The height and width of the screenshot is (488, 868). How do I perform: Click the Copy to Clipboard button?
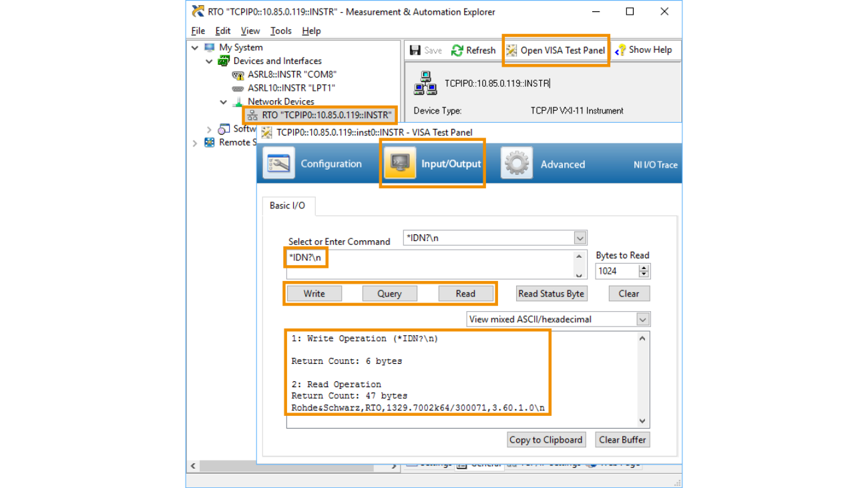[546, 439]
